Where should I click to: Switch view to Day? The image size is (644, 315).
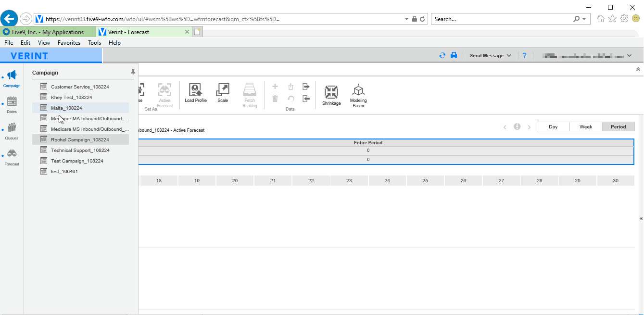tap(553, 127)
